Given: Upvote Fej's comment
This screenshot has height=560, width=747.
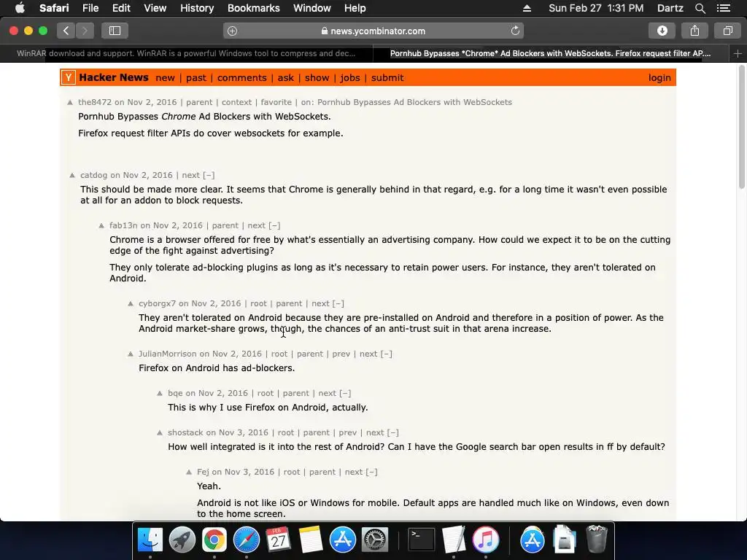Looking at the screenshot, I should pyautogui.click(x=189, y=472).
